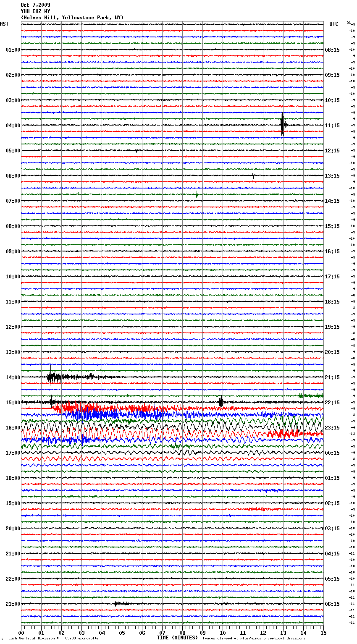Click the large spike on the 04:00 trace
Image resolution: width=357 pixels, height=644 pixels.
tap(283, 125)
